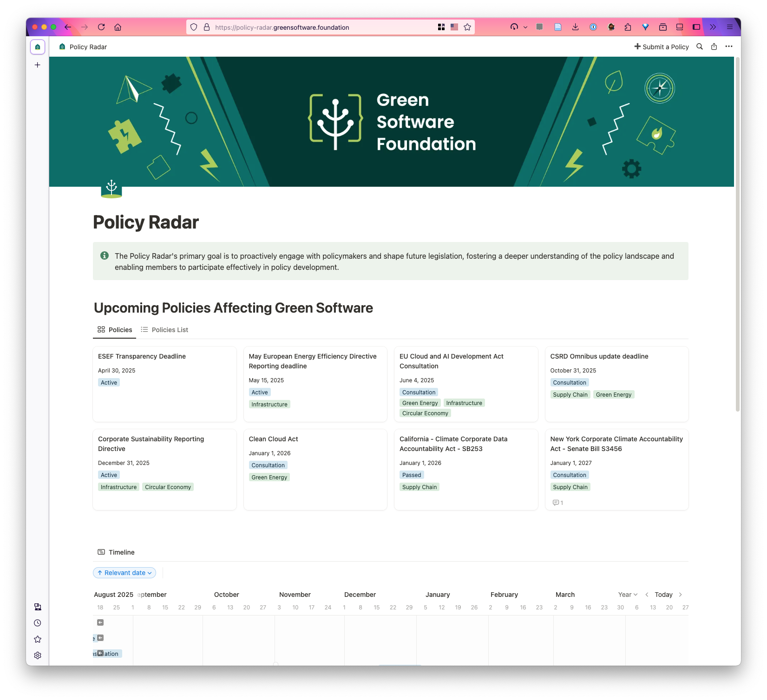Open the browser extensions puzzle icon

628,27
